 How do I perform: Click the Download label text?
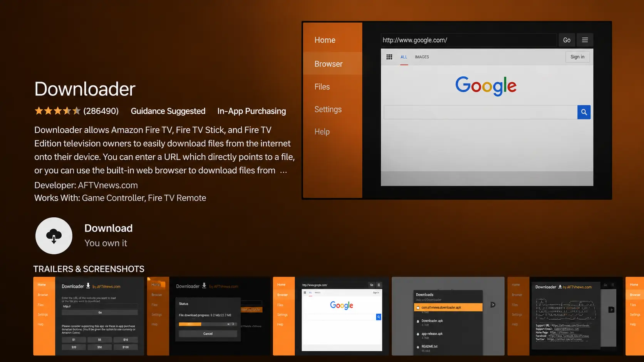click(x=108, y=228)
